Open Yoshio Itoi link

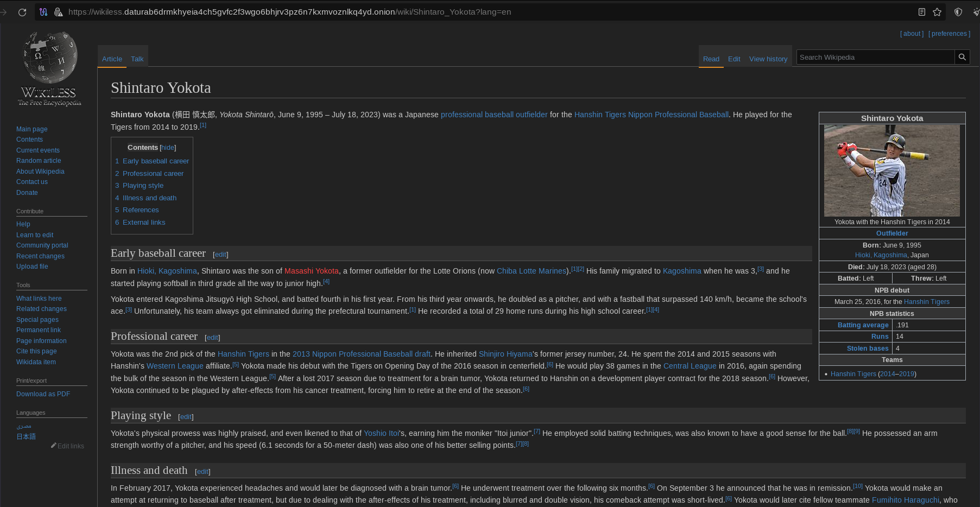381,433
